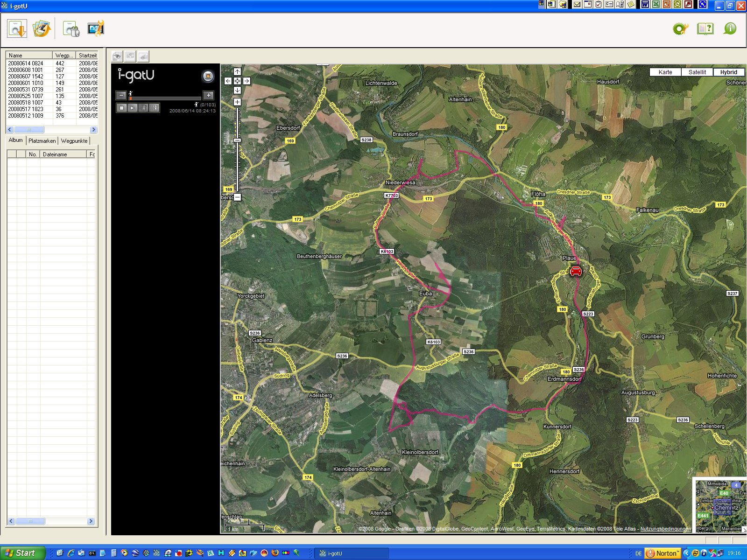This screenshot has height=560, width=747.
Task: Click track list scrollbar left arrow
Action: click(x=10, y=130)
